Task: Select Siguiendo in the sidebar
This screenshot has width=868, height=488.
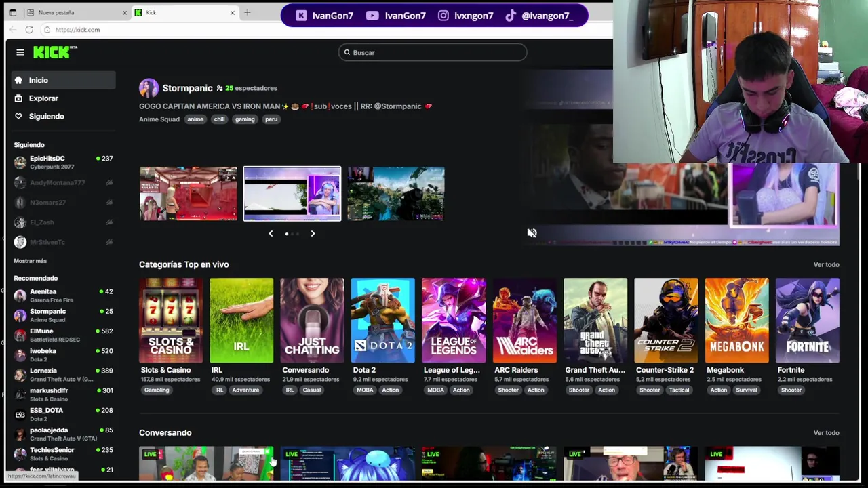Action: [x=64, y=116]
